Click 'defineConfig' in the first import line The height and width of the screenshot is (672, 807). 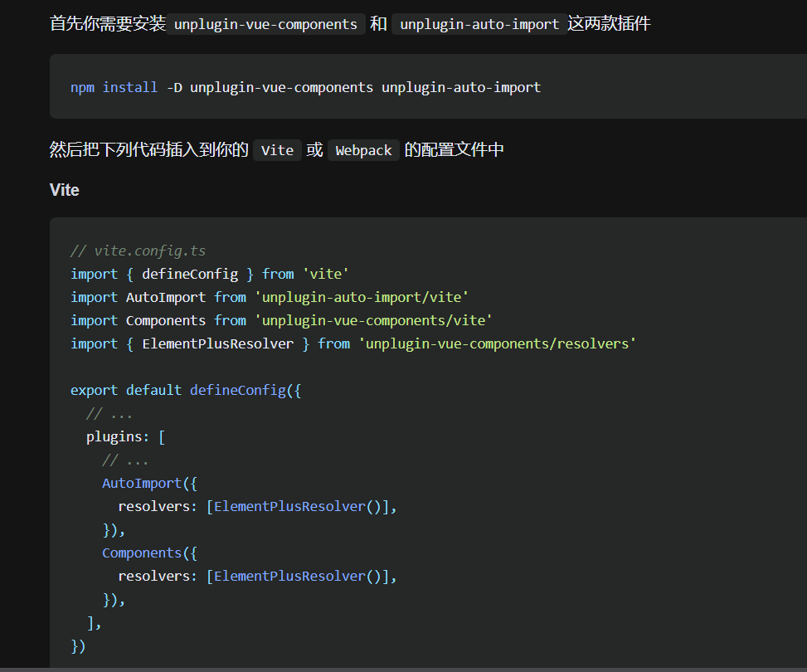190,274
